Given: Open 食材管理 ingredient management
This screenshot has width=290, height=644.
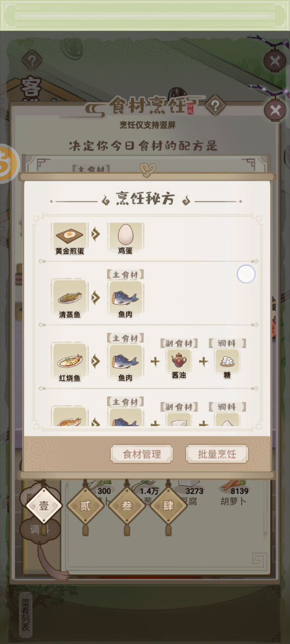Looking at the screenshot, I should (142, 454).
